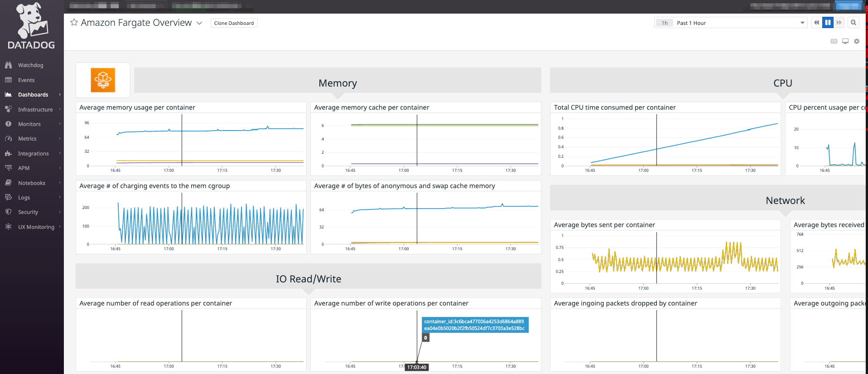The width and height of the screenshot is (868, 374).
Task: Click the 'CPU percent usage per' widget title
Action: (x=827, y=107)
